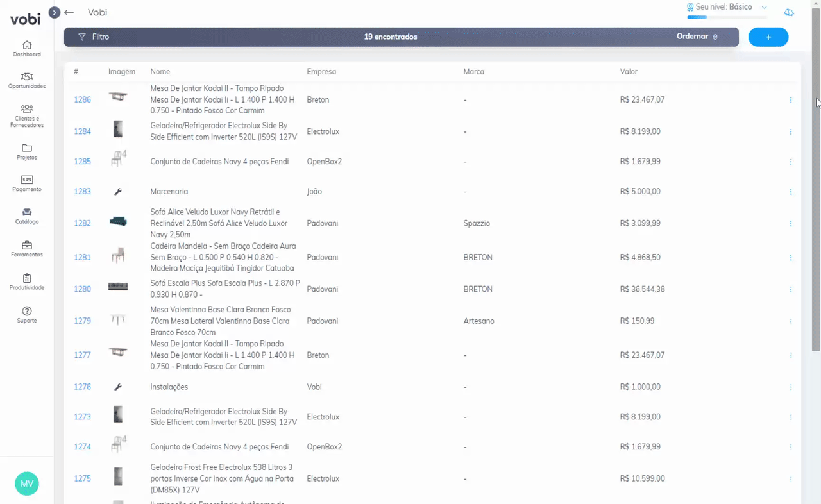This screenshot has height=504, width=821.
Task: Open the Dashboard section in sidebar
Action: point(27,49)
